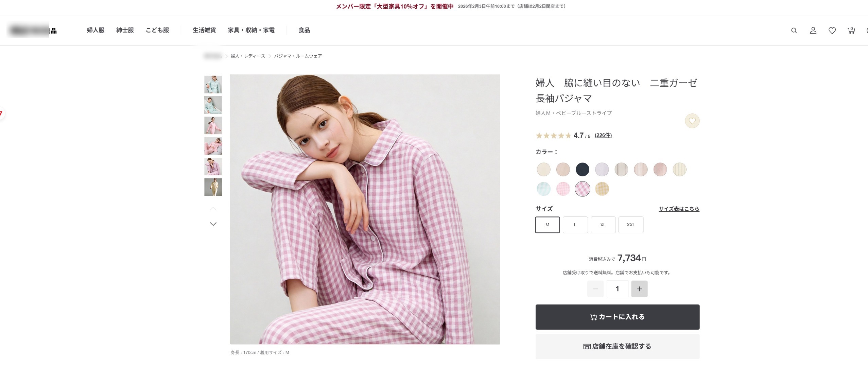Show next thumbnails with the down chevron

pos(213,224)
